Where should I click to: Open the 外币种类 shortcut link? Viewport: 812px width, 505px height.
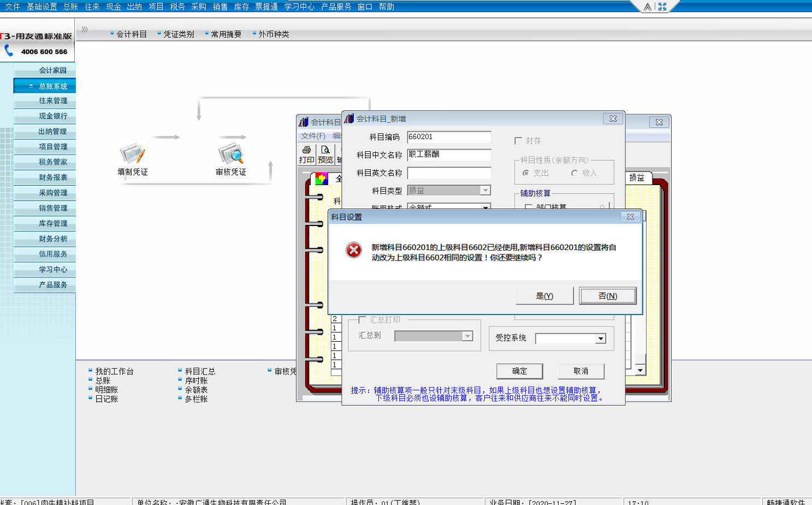(274, 34)
